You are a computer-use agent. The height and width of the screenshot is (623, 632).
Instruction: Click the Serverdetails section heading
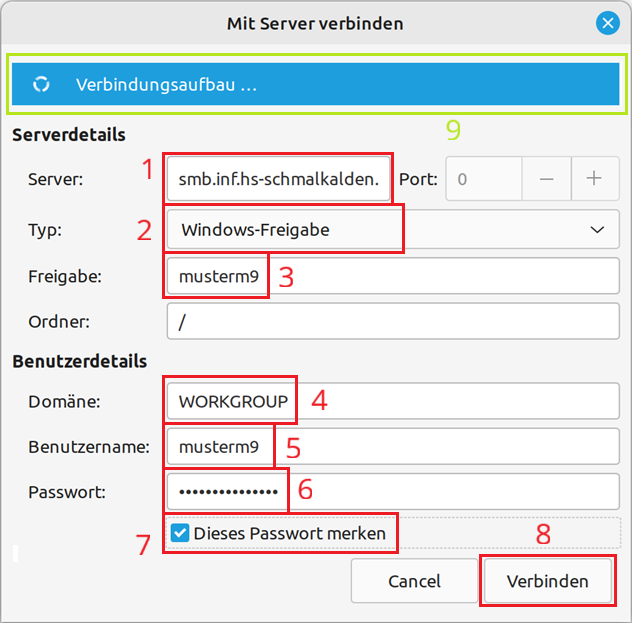tap(69, 134)
